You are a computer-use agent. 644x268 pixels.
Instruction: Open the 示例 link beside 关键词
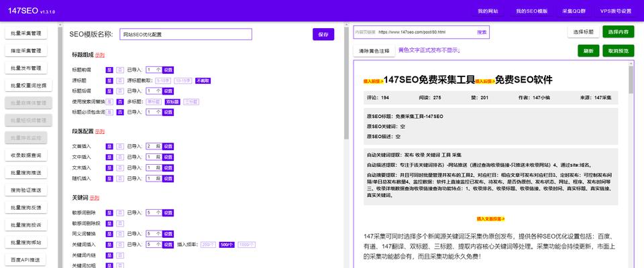(95, 198)
